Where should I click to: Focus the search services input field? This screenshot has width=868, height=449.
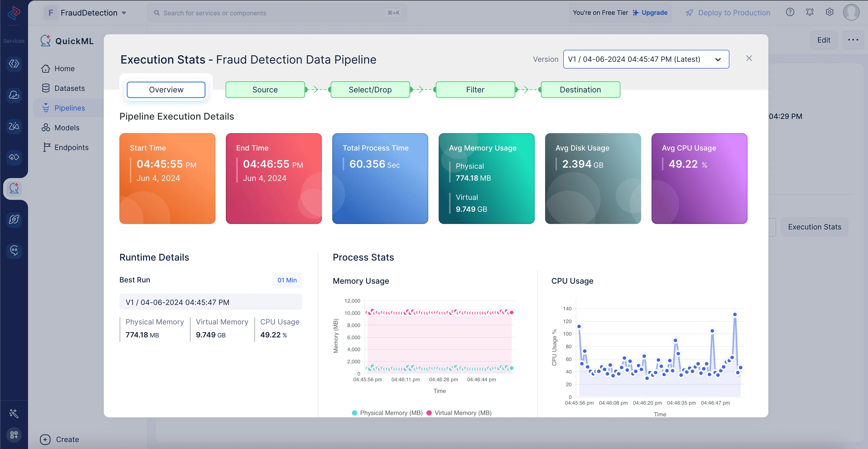tap(276, 13)
